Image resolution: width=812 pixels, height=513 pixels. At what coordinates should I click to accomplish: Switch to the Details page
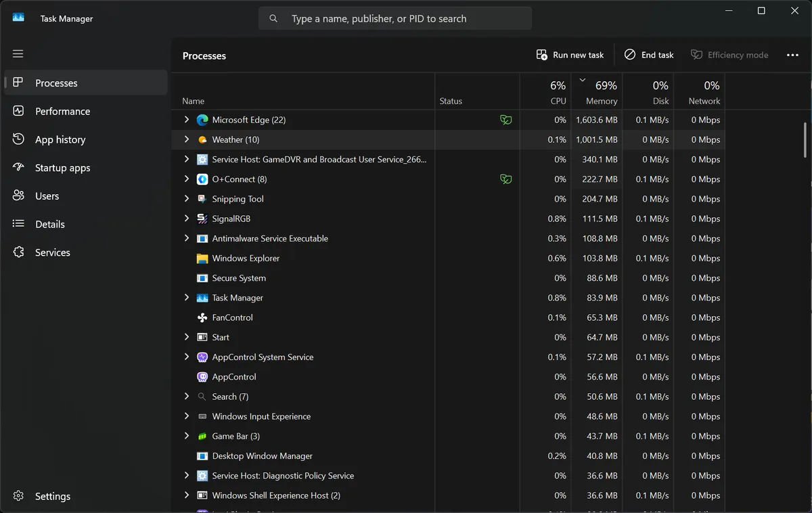click(86, 224)
